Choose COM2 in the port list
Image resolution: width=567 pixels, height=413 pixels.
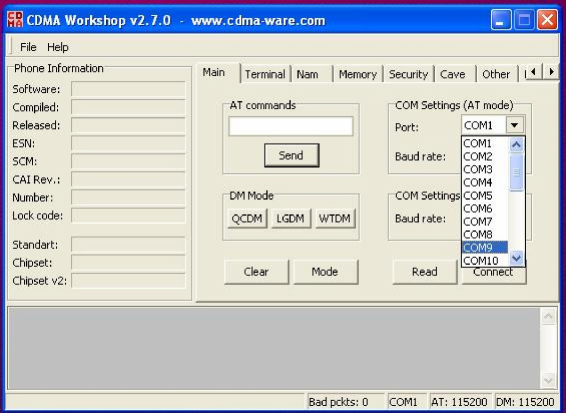click(x=485, y=157)
